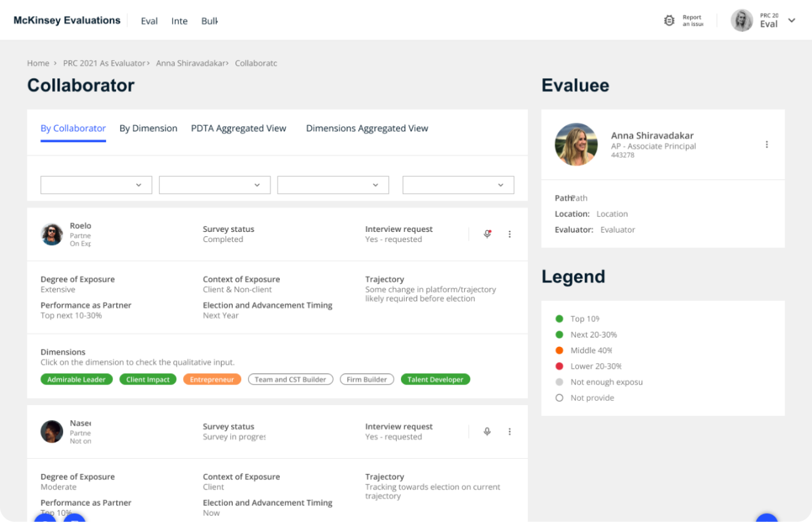Viewport: 812px width, 522px height.
Task: Click Nasee's Survey in progress status text
Action: (x=234, y=437)
